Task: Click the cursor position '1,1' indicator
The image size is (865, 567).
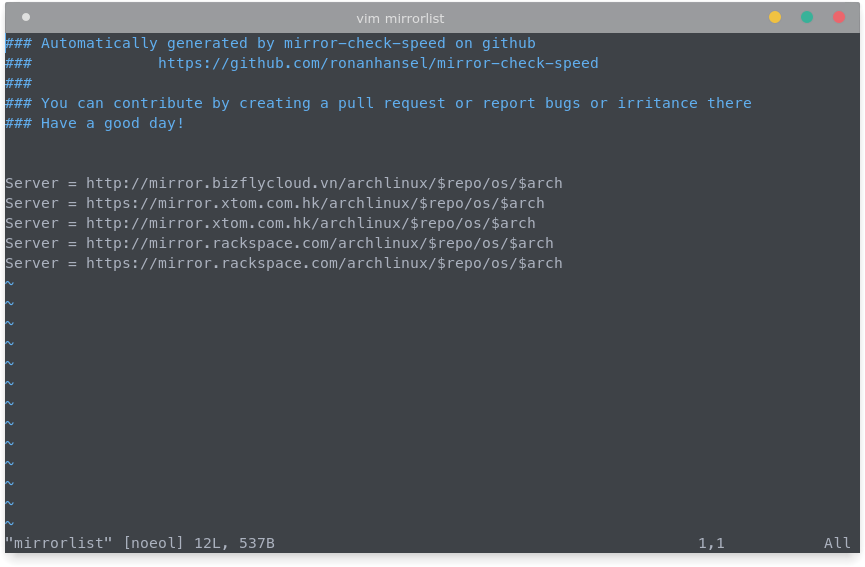Action: [x=711, y=543]
